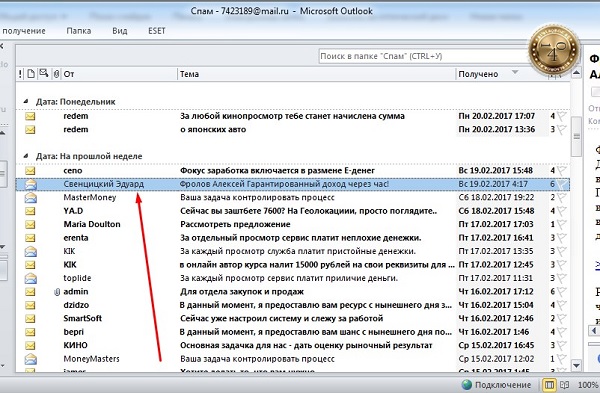Viewport: 600px width, 393px height.
Task: Click the opened envelope icon next to MasterMoney
Action: tap(31, 197)
